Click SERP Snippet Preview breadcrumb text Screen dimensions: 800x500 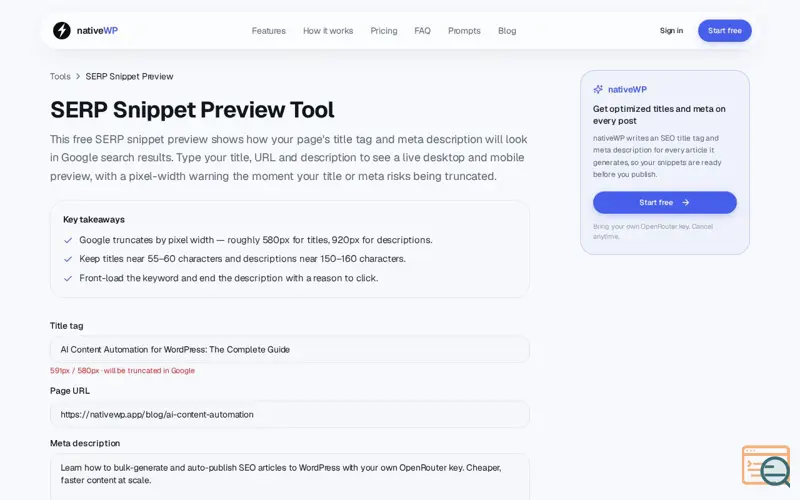(x=129, y=77)
